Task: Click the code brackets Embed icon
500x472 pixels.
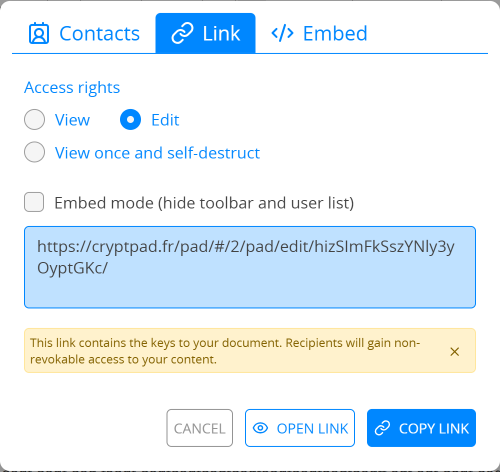Action: 282,33
